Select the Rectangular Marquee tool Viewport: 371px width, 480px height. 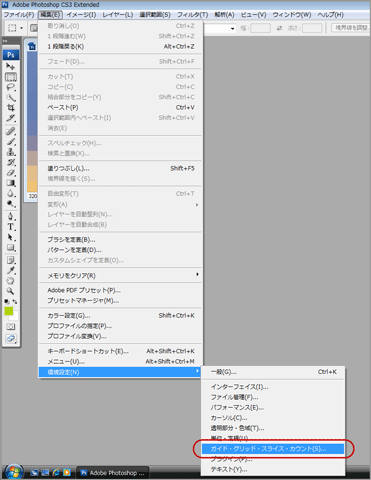click(11, 77)
